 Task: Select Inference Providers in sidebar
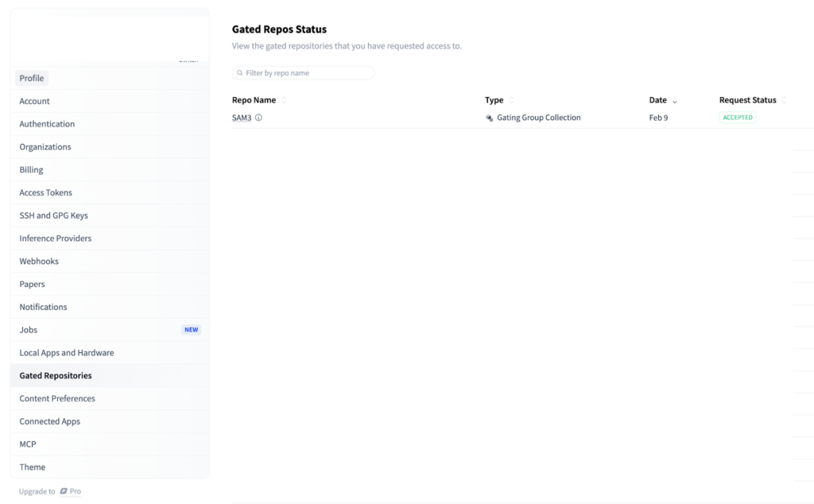pyautogui.click(x=55, y=238)
